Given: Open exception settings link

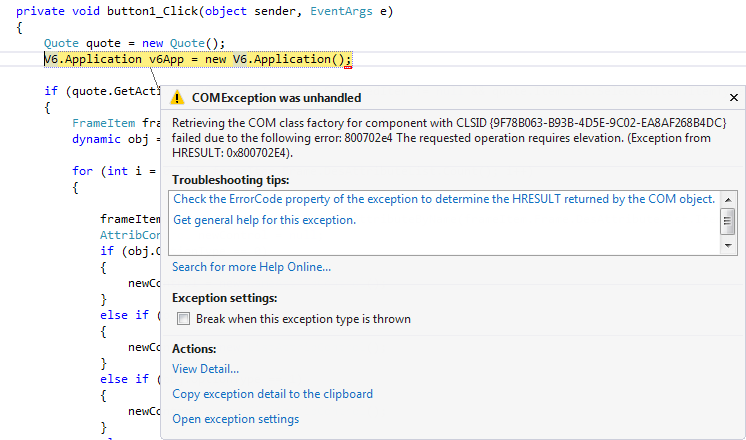Looking at the screenshot, I should click(236, 419).
